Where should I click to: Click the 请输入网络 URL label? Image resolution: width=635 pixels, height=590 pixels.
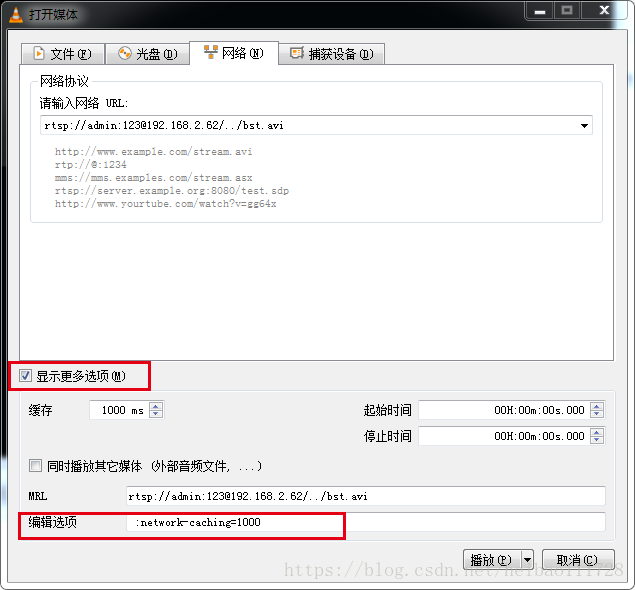pyautogui.click(x=83, y=103)
